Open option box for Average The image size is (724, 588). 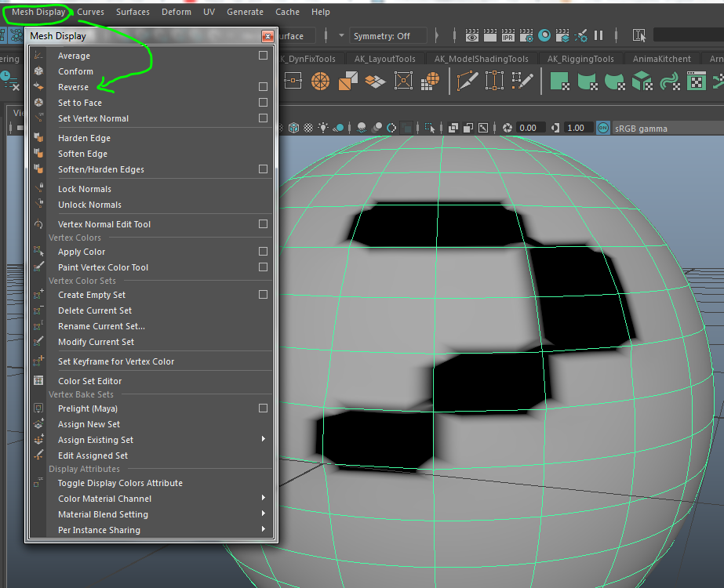[263, 56]
